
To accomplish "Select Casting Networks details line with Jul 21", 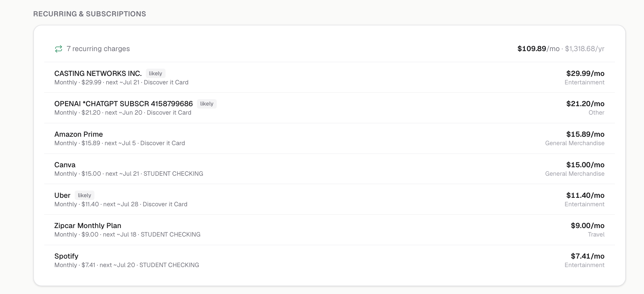I will click(x=121, y=82).
